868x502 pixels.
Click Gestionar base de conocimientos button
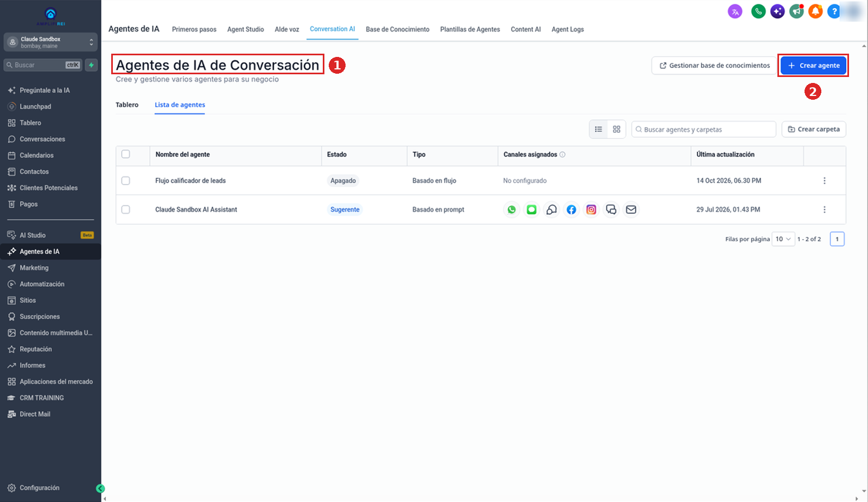(714, 66)
